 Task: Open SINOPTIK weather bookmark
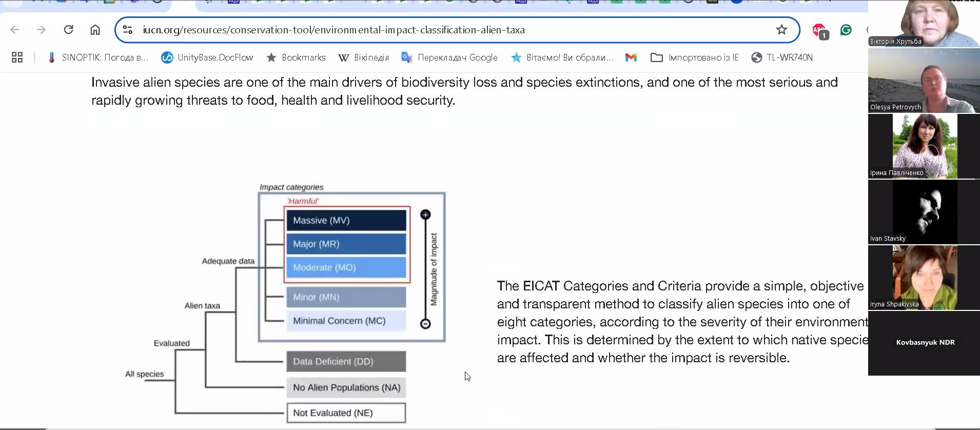[x=97, y=57]
